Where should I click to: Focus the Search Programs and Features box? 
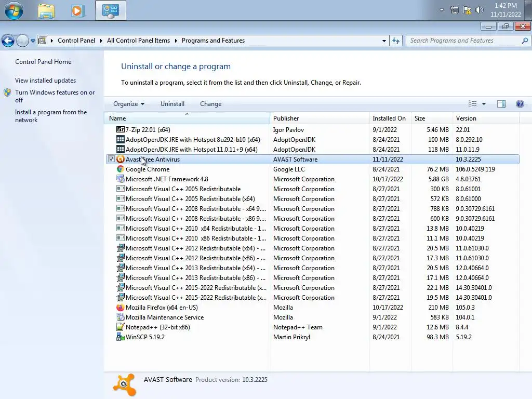click(x=463, y=41)
